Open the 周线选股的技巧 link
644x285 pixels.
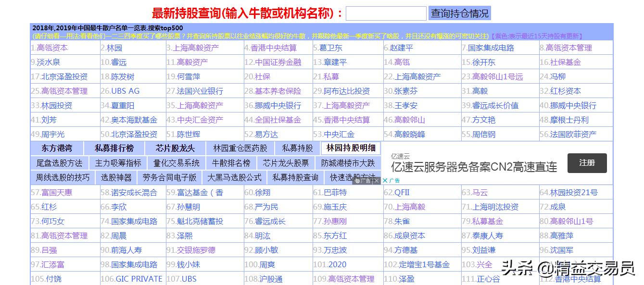(x=63, y=177)
